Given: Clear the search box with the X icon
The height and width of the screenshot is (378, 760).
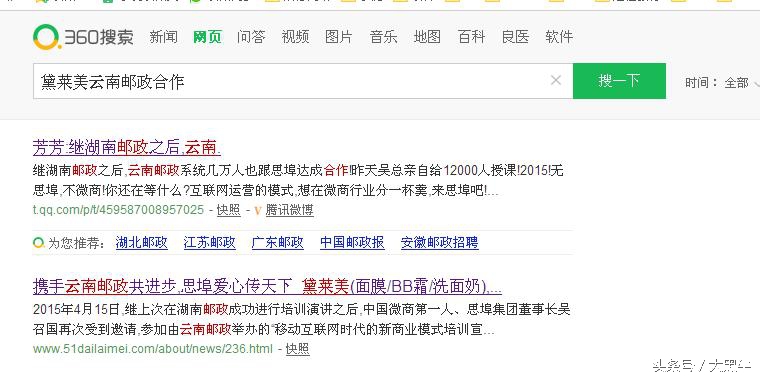Looking at the screenshot, I should (x=556, y=80).
